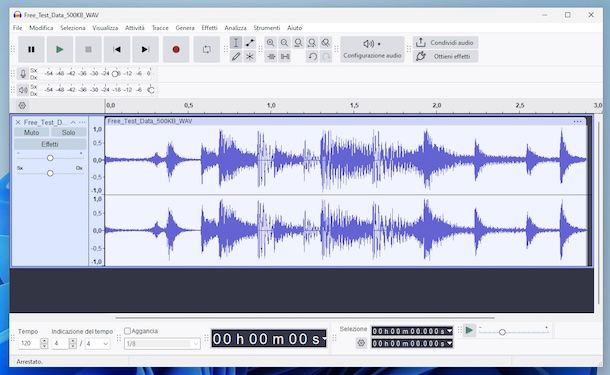Click the red Record button
Screen dimensions: 610x375
tap(176, 49)
